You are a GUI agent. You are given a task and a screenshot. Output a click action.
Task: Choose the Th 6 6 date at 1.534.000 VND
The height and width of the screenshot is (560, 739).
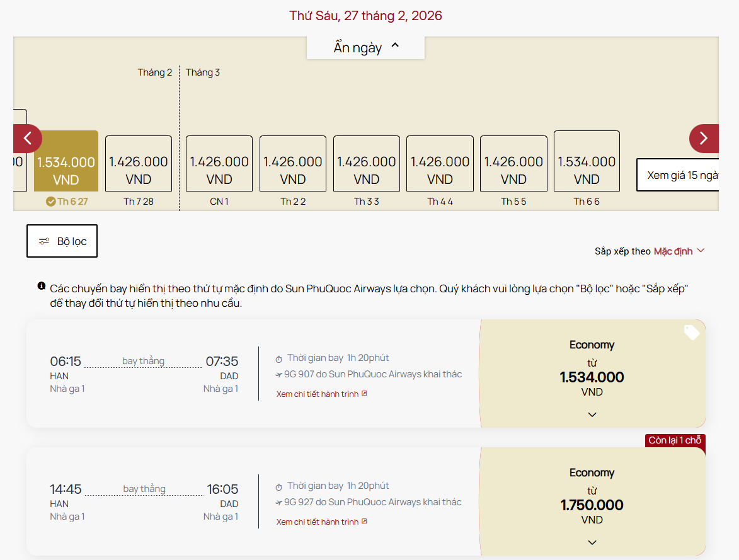(587, 161)
